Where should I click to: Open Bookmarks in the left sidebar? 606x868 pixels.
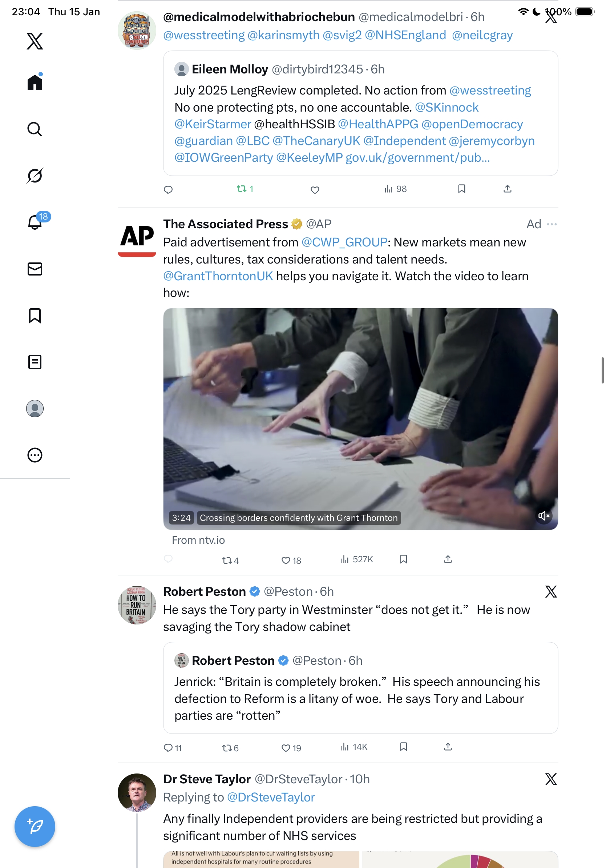[35, 315]
